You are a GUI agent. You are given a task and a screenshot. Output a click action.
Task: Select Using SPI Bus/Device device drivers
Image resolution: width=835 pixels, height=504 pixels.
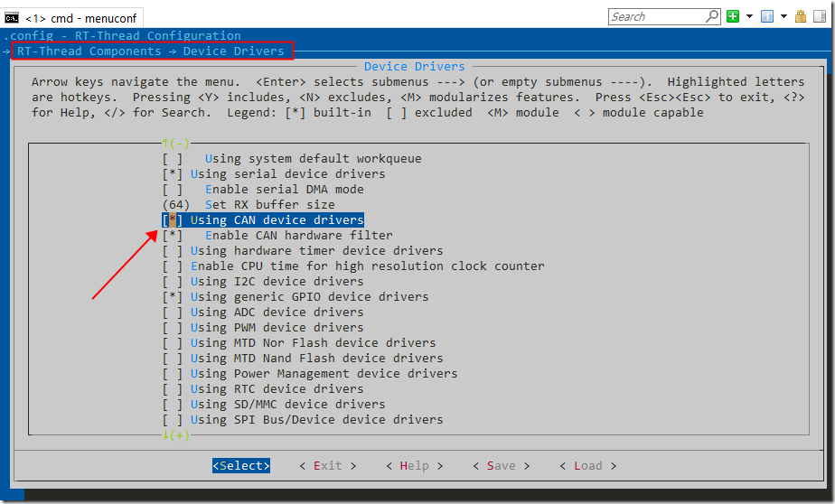317,420
